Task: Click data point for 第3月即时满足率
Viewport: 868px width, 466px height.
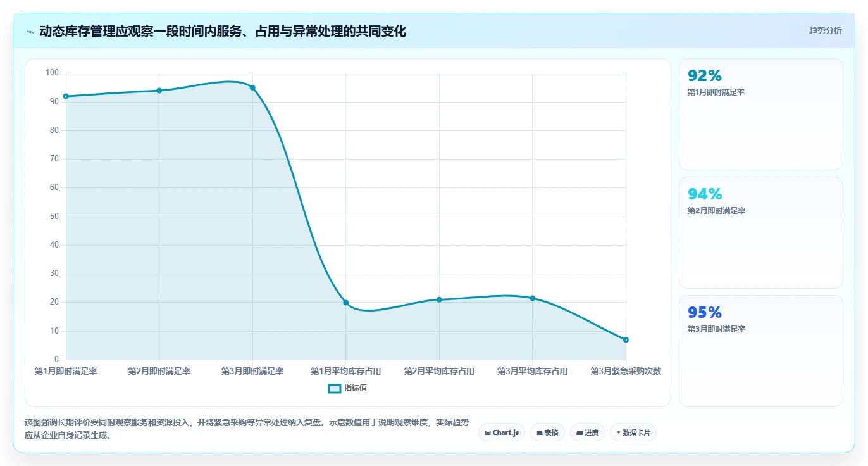Action: (252, 87)
